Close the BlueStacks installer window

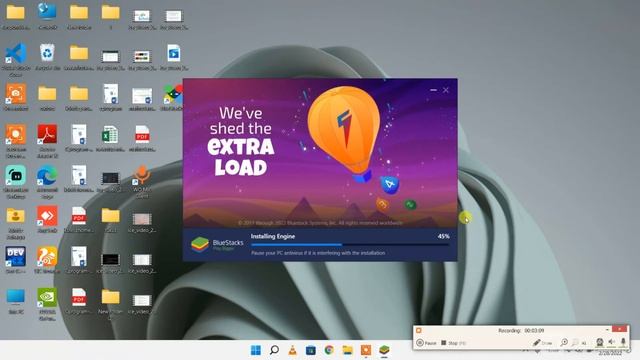446,90
